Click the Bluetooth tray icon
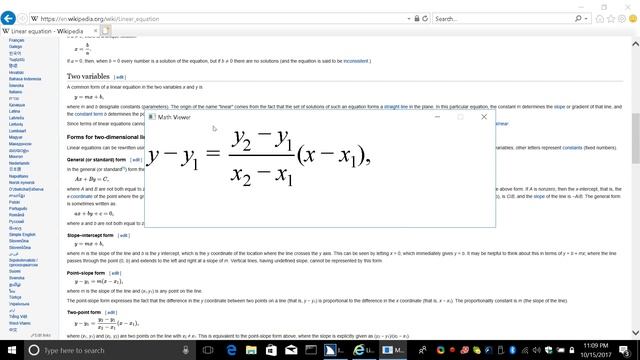Image resolution: width=640 pixels, height=360 pixels. coord(513,350)
